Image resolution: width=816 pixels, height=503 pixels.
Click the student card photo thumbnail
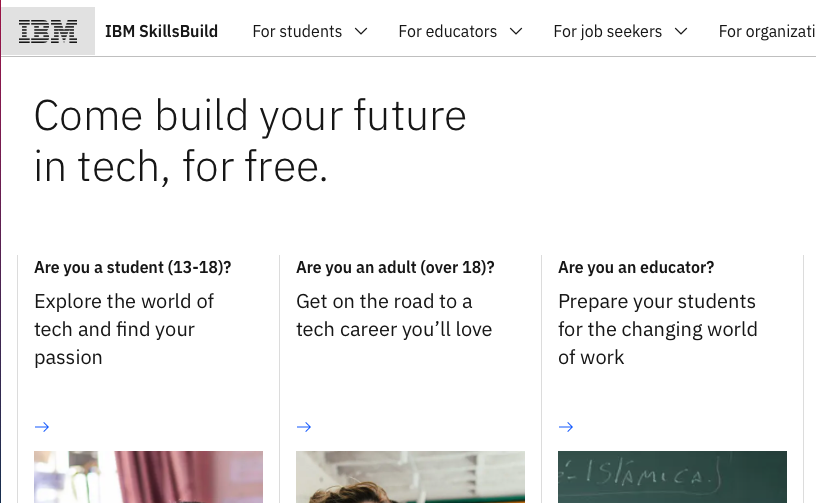tap(148, 477)
